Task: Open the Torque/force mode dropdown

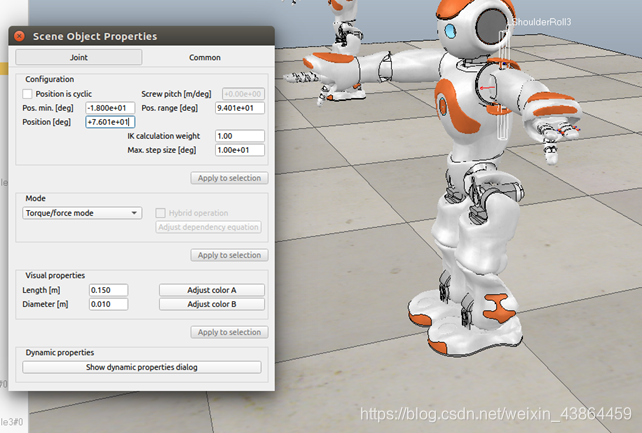Action: 82,213
